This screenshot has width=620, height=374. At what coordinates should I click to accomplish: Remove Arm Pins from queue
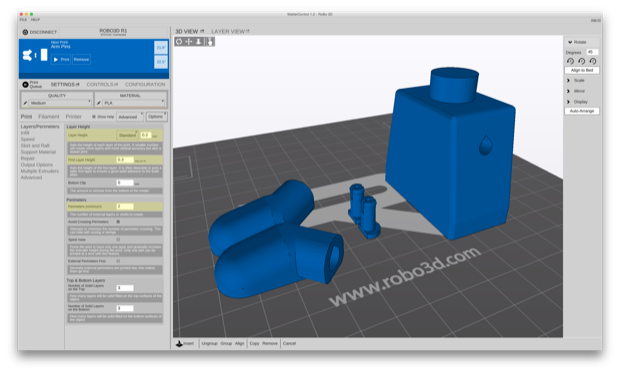click(81, 59)
